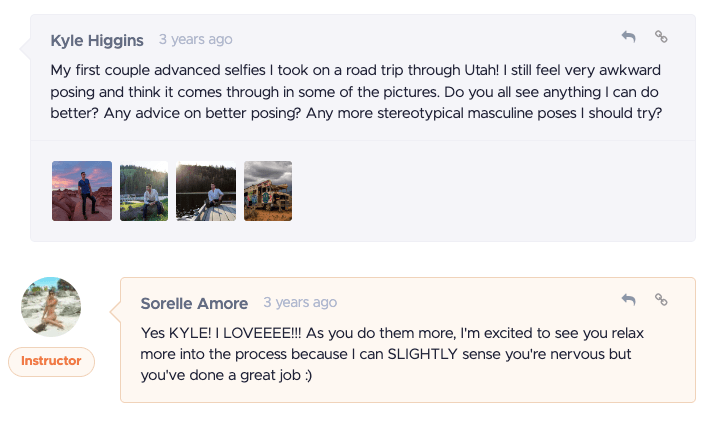Open the red rocks sunset selfie thumbnail
This screenshot has width=714, height=422.
coord(82,191)
